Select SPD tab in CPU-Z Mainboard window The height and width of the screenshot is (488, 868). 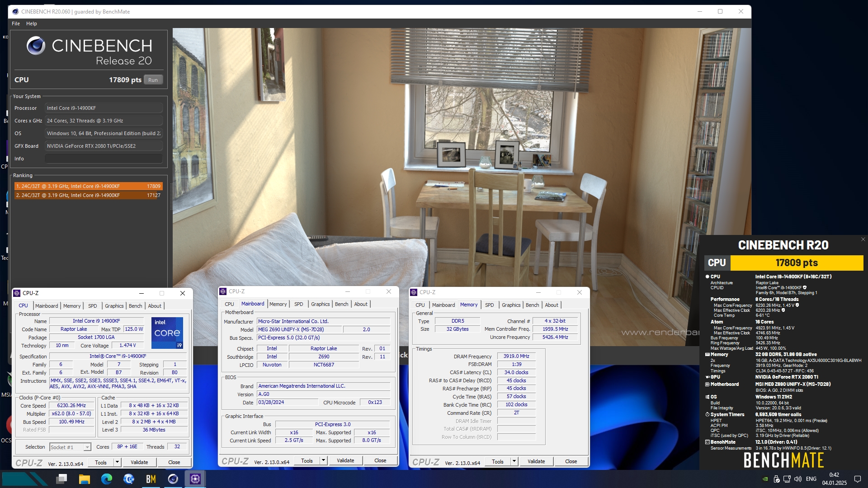pos(299,304)
